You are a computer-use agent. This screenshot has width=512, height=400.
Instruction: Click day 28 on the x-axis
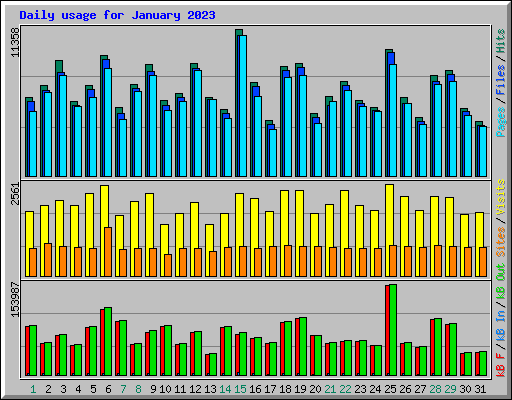tap(435, 389)
